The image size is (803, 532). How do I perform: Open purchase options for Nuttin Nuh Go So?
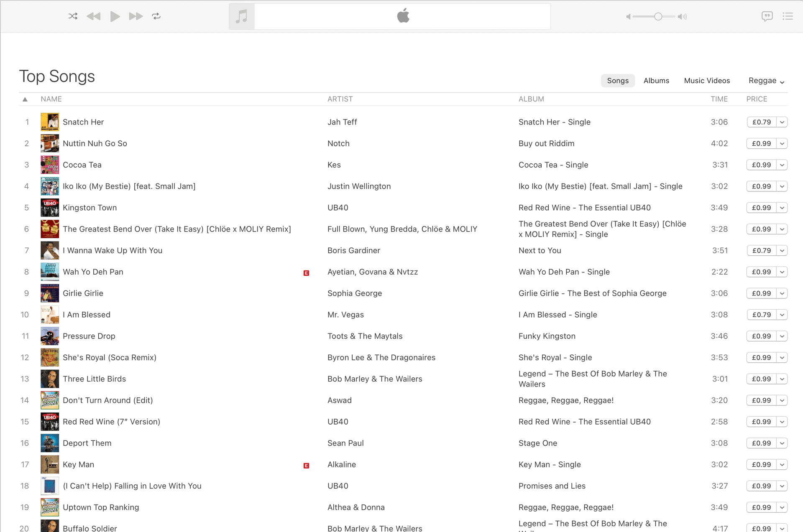click(782, 143)
